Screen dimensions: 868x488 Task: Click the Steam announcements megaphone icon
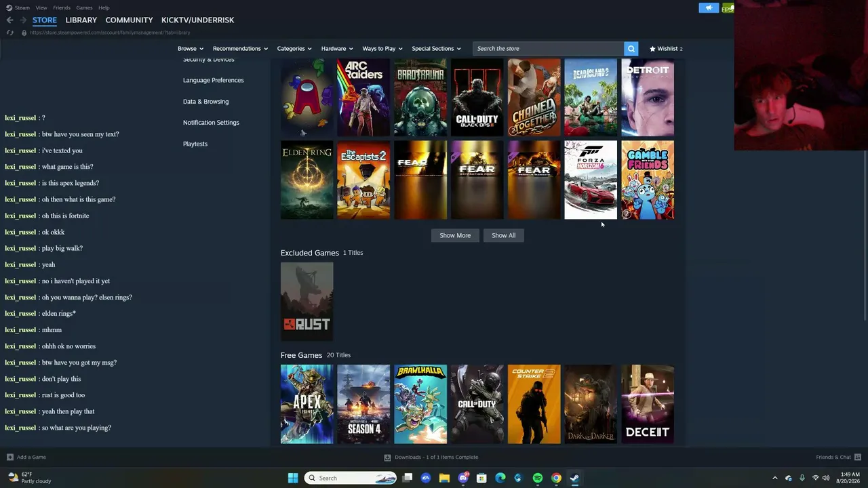pyautogui.click(x=709, y=8)
